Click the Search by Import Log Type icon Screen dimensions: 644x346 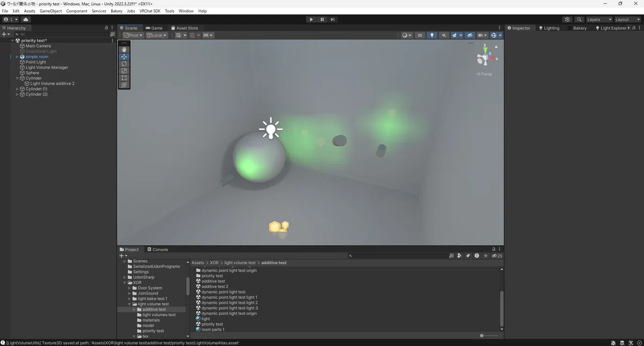pyautogui.click(x=477, y=256)
